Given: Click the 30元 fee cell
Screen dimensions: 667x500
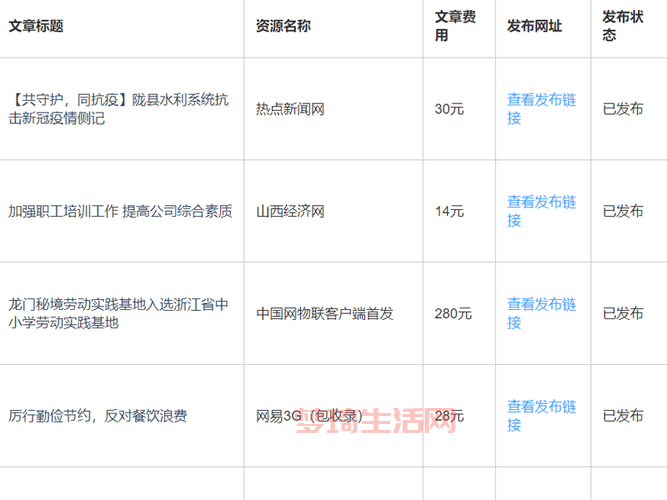Looking at the screenshot, I should [449, 109].
